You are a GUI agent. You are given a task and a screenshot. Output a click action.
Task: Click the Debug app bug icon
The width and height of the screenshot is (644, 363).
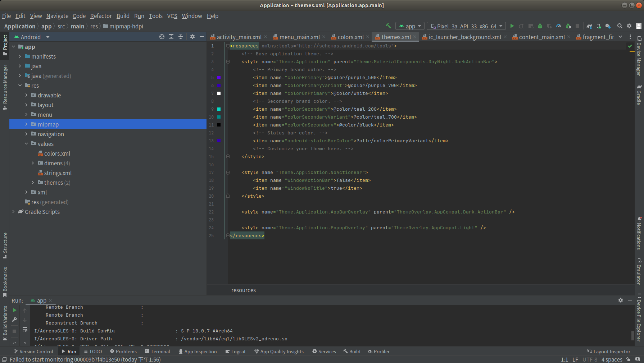point(540,26)
